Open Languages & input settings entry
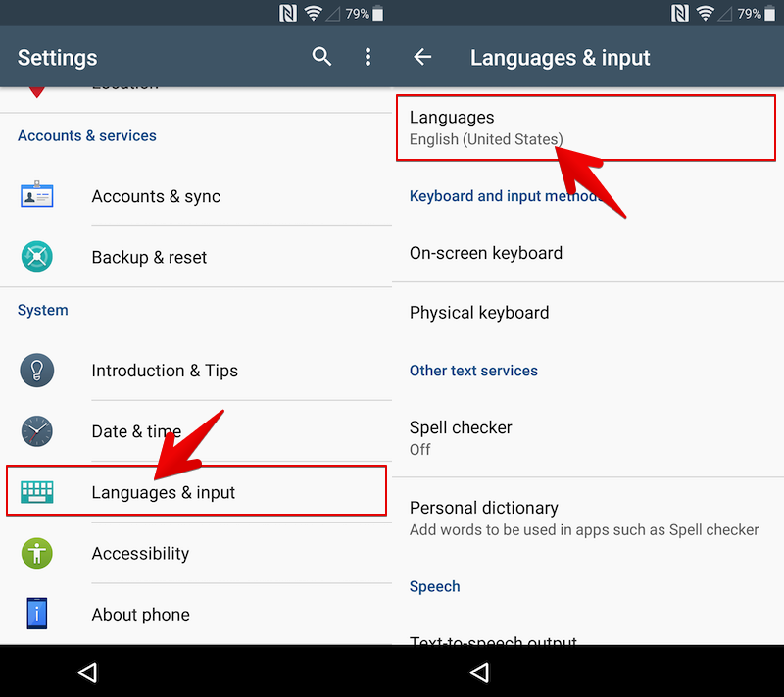 click(x=196, y=491)
